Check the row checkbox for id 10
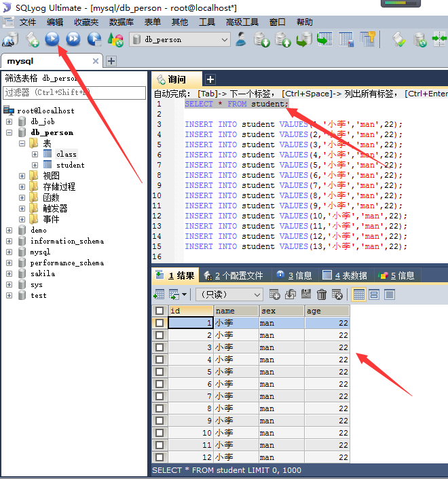 (160, 433)
